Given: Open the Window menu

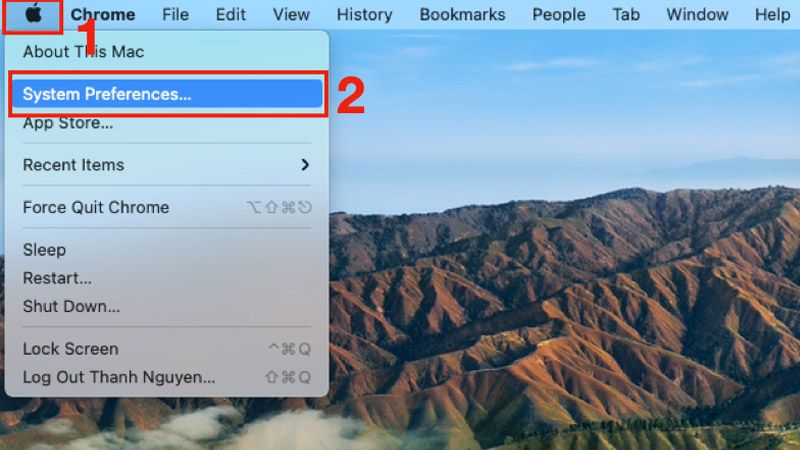Looking at the screenshot, I should point(697,14).
